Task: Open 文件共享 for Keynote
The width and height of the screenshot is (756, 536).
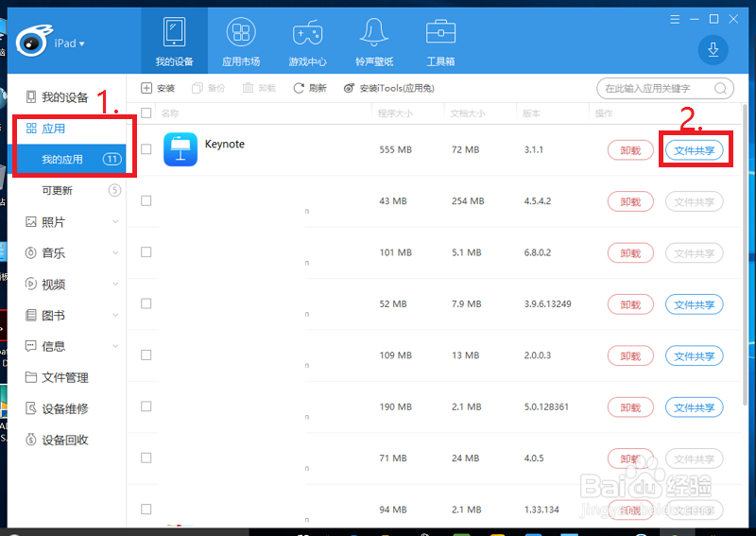Action: click(694, 150)
